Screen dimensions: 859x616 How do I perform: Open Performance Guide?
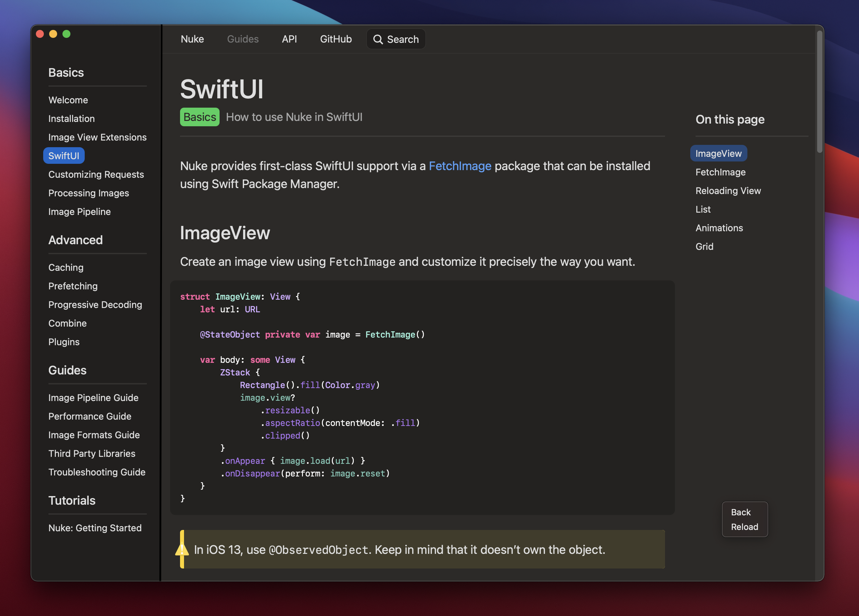90,416
